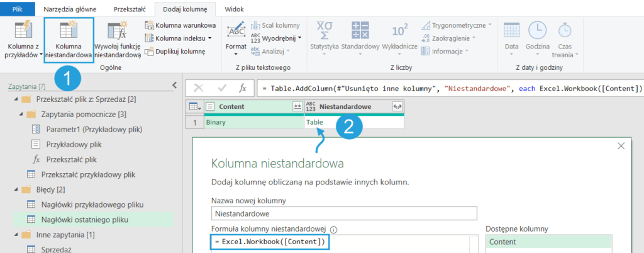The image size is (644, 253).
Task: Click the Wykładnicze 10² icon
Action: coord(400,30)
